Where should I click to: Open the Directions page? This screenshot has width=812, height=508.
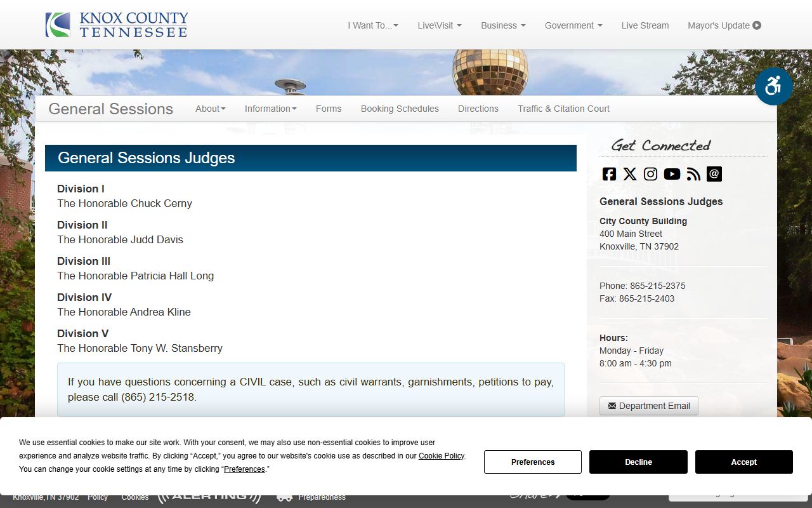click(478, 109)
